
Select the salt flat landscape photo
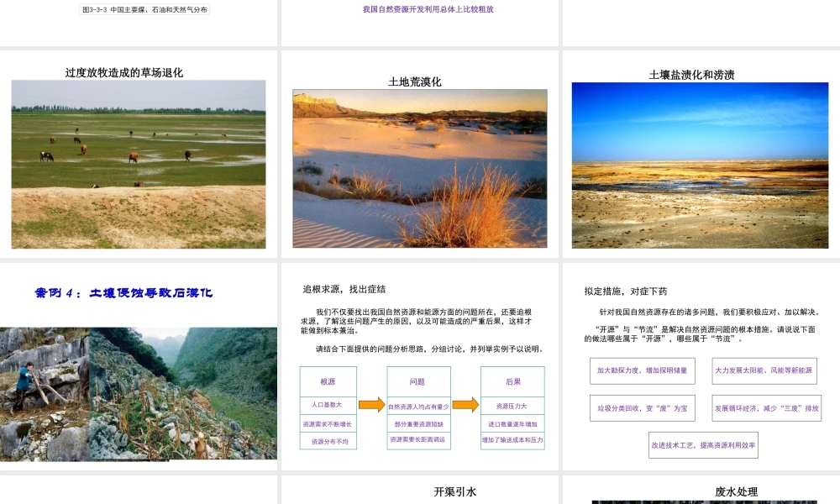pos(701,165)
